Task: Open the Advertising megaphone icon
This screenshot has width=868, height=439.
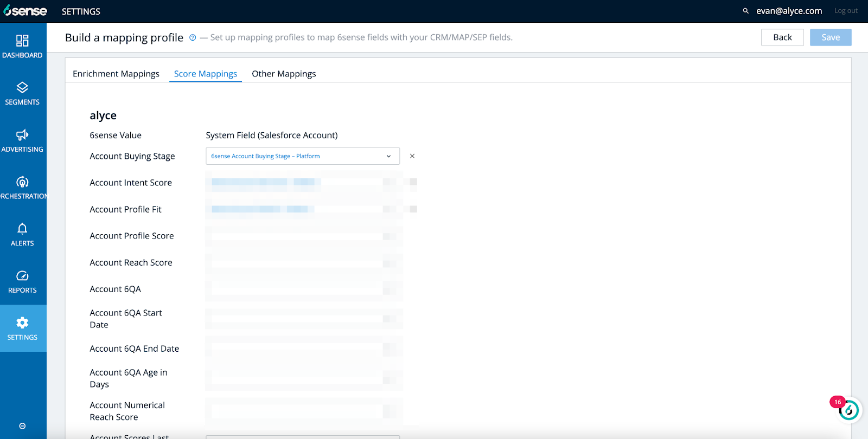Action: click(22, 135)
